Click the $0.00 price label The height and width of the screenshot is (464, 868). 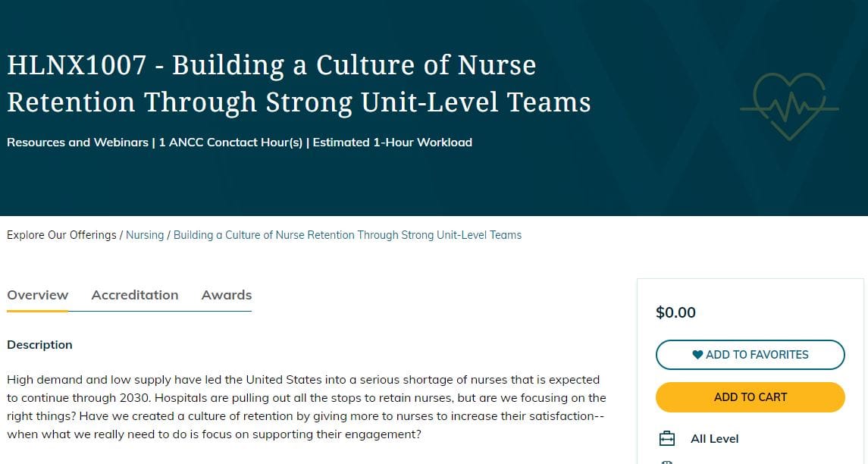675,312
